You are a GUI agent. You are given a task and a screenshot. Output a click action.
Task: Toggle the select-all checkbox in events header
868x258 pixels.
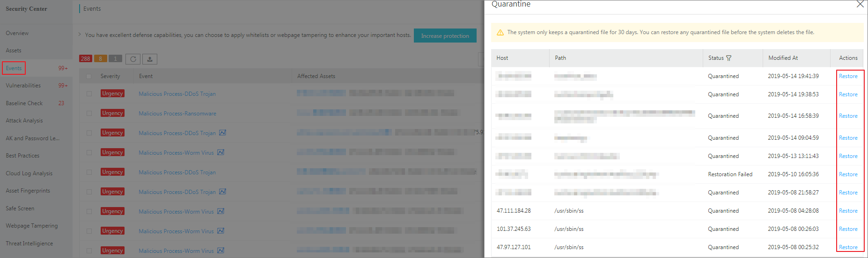89,76
